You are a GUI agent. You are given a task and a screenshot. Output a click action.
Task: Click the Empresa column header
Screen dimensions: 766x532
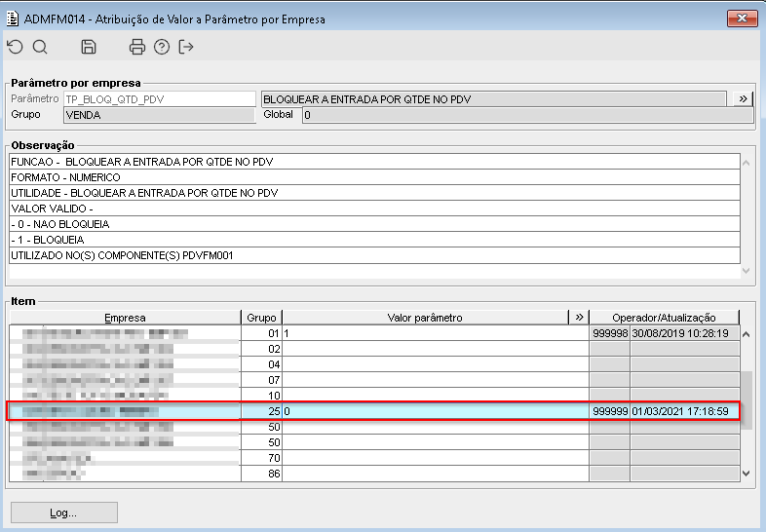click(x=125, y=318)
